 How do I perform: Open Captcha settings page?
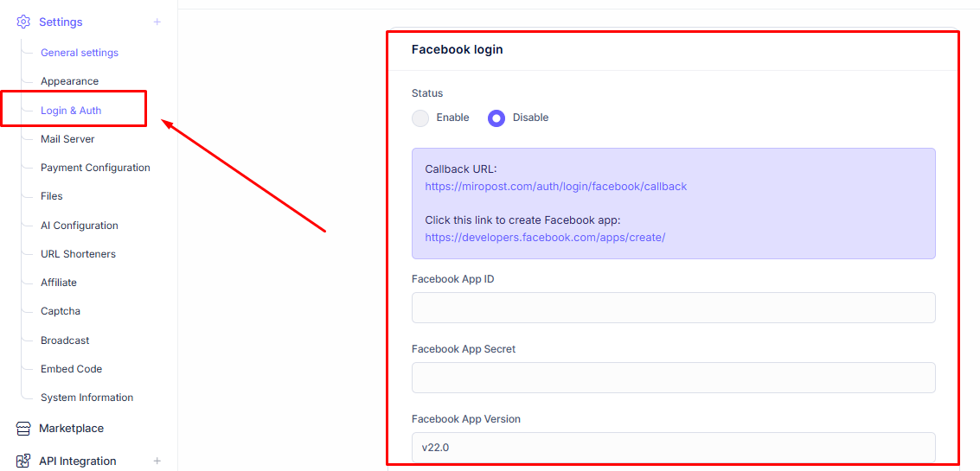(x=60, y=311)
